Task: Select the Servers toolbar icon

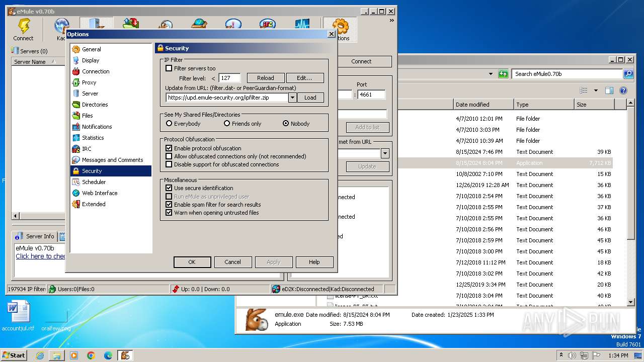Action: pos(96,24)
